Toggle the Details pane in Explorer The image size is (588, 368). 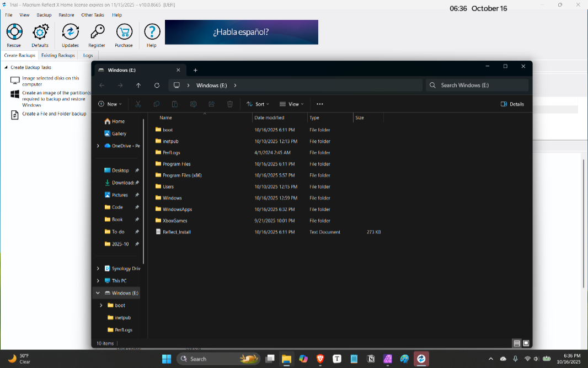tap(512, 104)
